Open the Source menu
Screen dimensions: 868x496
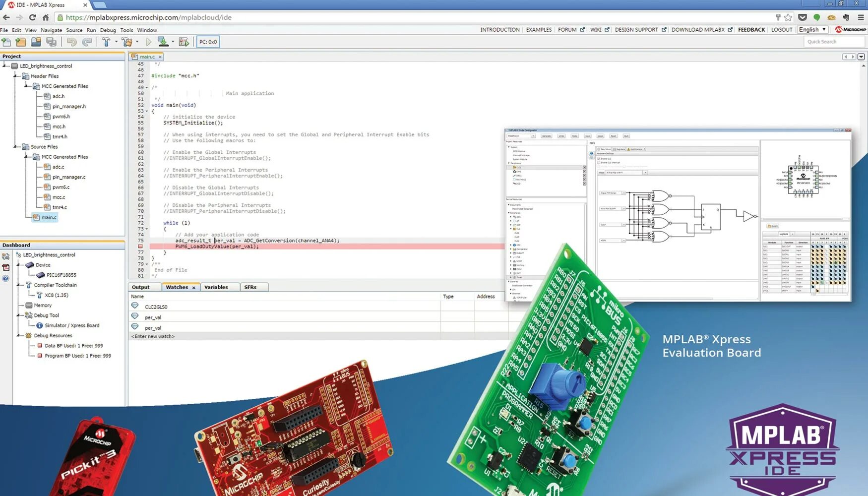(74, 30)
